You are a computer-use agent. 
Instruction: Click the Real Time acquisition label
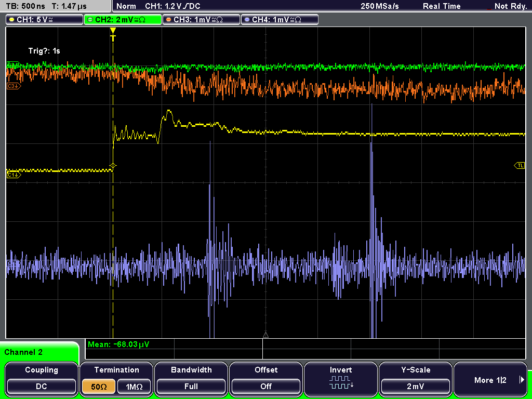coord(442,6)
